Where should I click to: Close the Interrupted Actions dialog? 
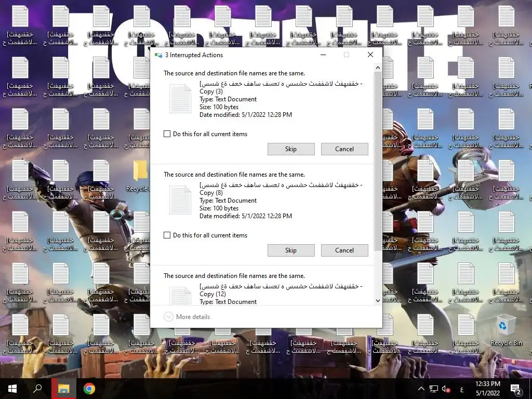coord(370,55)
